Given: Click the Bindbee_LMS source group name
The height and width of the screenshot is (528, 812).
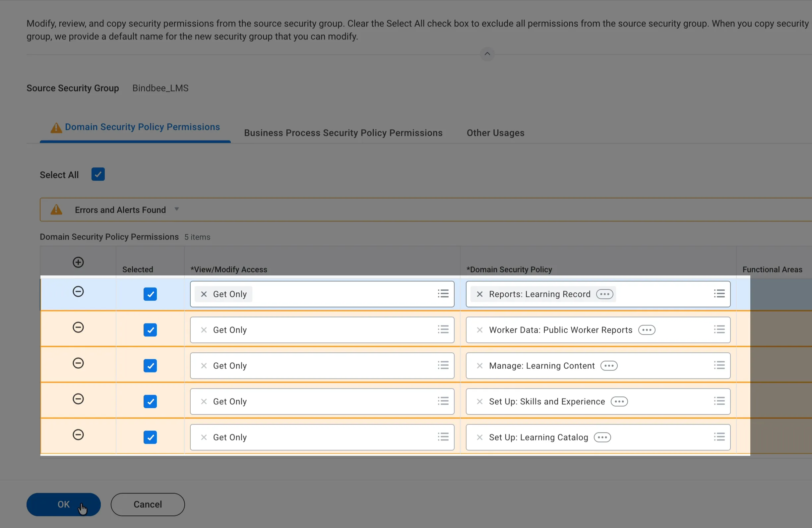Looking at the screenshot, I should (x=160, y=88).
